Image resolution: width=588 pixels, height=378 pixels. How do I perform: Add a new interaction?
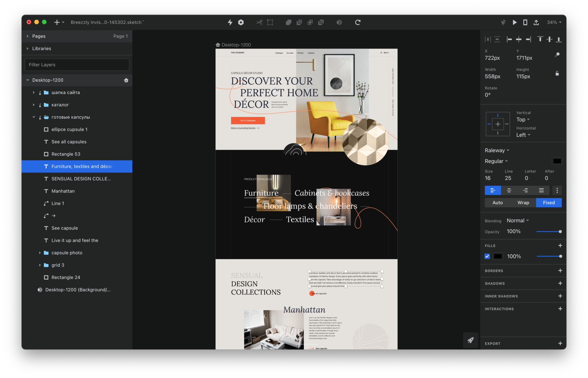pyautogui.click(x=560, y=309)
